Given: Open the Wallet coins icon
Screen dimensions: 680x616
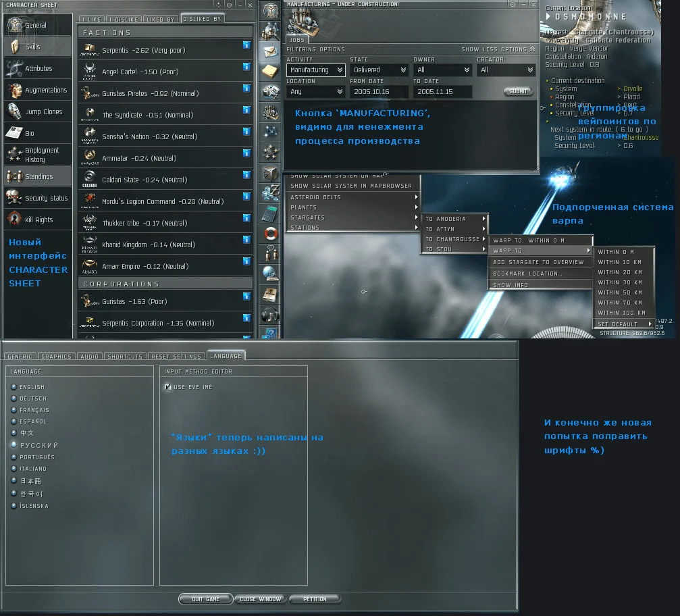Looking at the screenshot, I should pyautogui.click(x=271, y=193).
